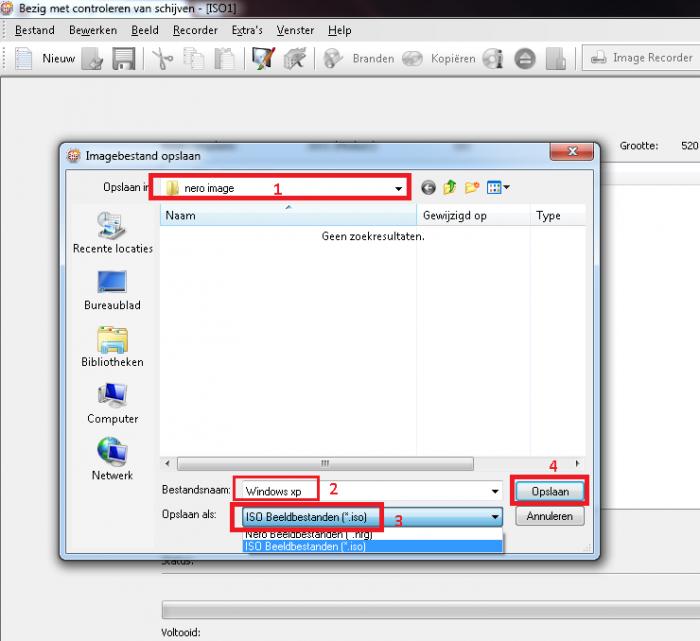Screen dimensions: 700x641
Task: Open Netwerk location in sidebar
Action: (112, 459)
